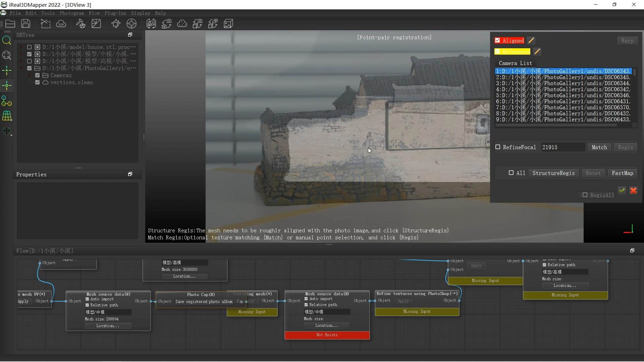
Task: Click the SOR cloud filter icon
Action: coord(61,23)
